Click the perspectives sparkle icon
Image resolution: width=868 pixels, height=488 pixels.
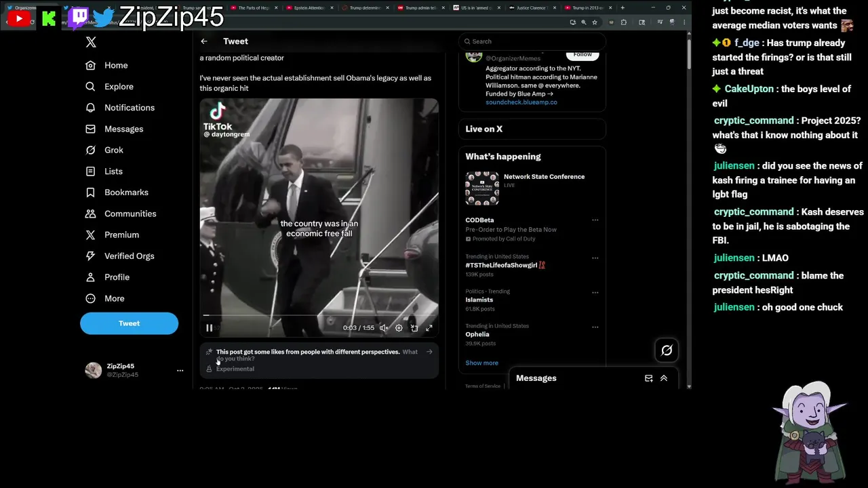[x=209, y=352]
